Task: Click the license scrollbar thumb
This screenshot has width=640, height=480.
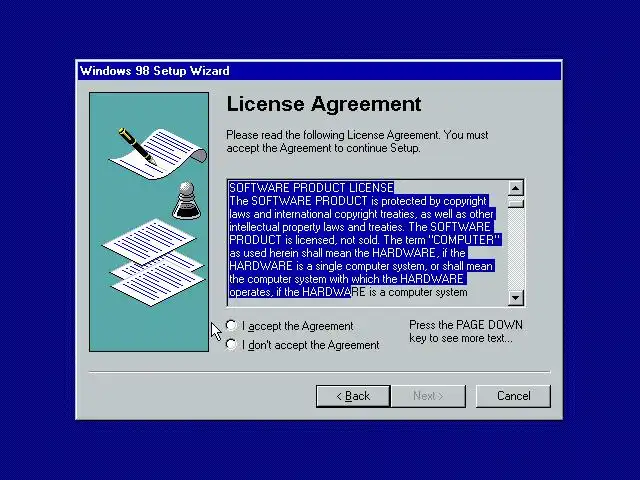Action: point(516,202)
